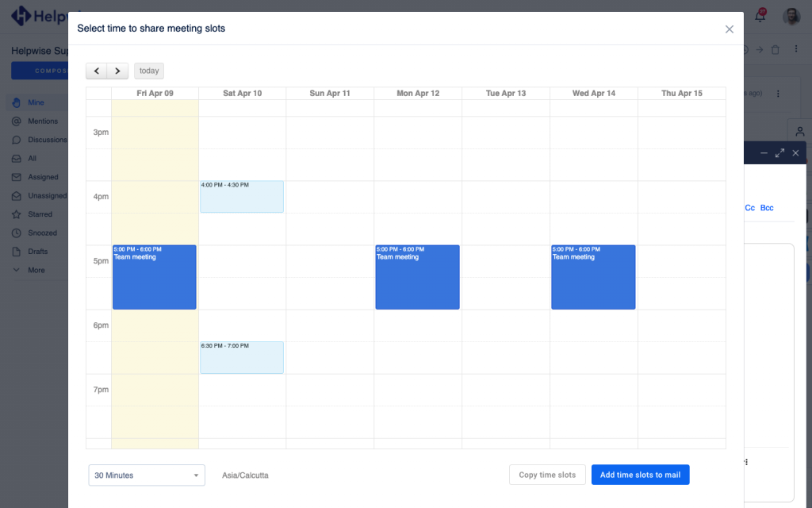Image resolution: width=812 pixels, height=508 pixels.
Task: Expand the compose window to fullscreen
Action: [x=779, y=153]
